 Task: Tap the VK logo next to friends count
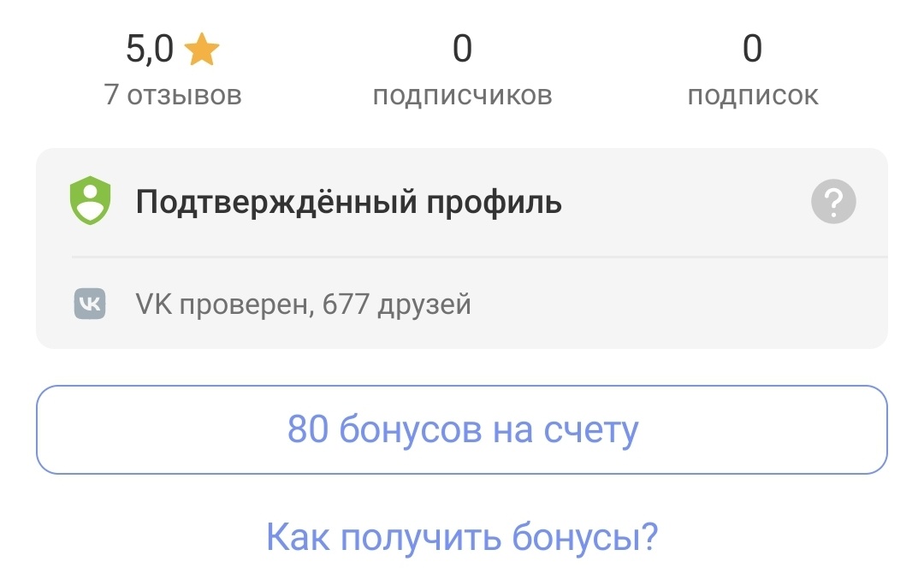point(90,304)
